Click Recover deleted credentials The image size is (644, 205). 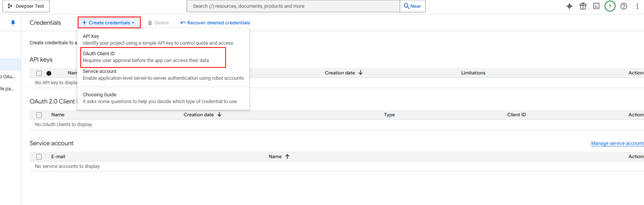pos(215,23)
